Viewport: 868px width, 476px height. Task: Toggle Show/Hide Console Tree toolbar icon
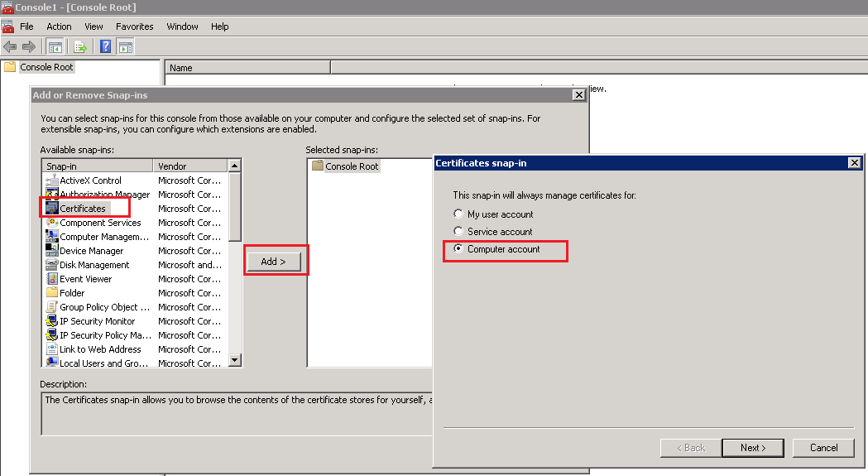click(55, 46)
